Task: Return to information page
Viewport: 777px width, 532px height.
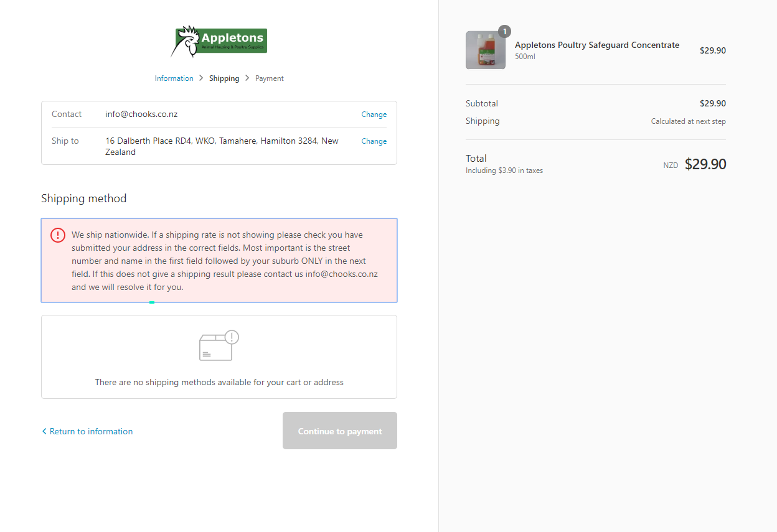Action: 91,431
